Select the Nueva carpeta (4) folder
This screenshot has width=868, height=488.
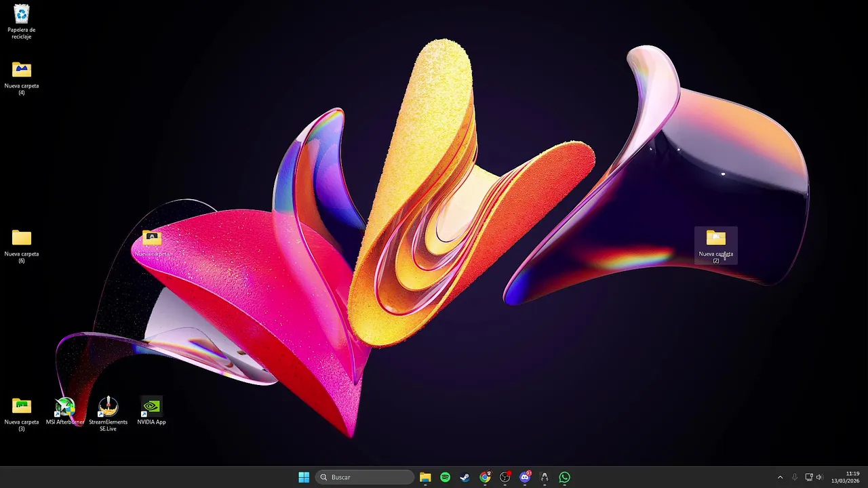[x=22, y=78]
